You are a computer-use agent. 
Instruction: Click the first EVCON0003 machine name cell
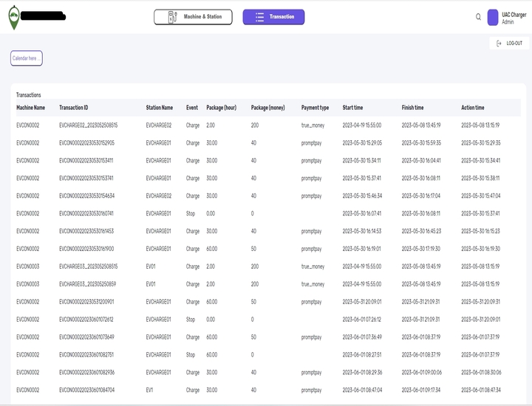(27, 266)
